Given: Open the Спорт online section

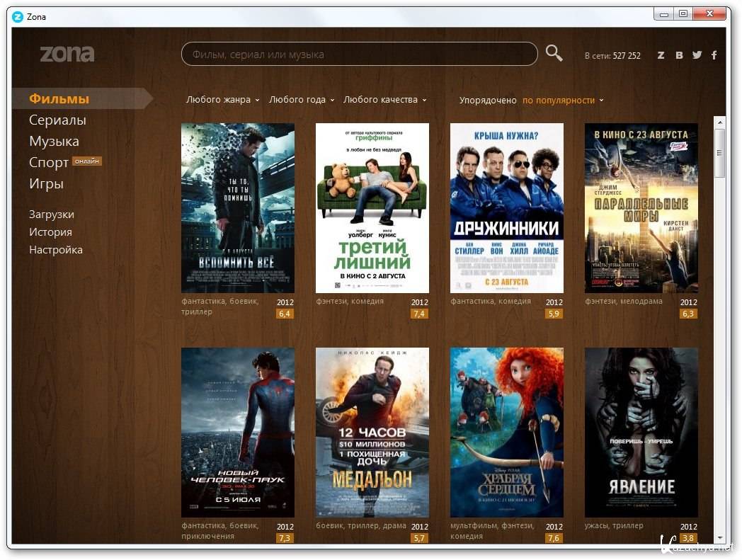Looking at the screenshot, I should [x=49, y=163].
